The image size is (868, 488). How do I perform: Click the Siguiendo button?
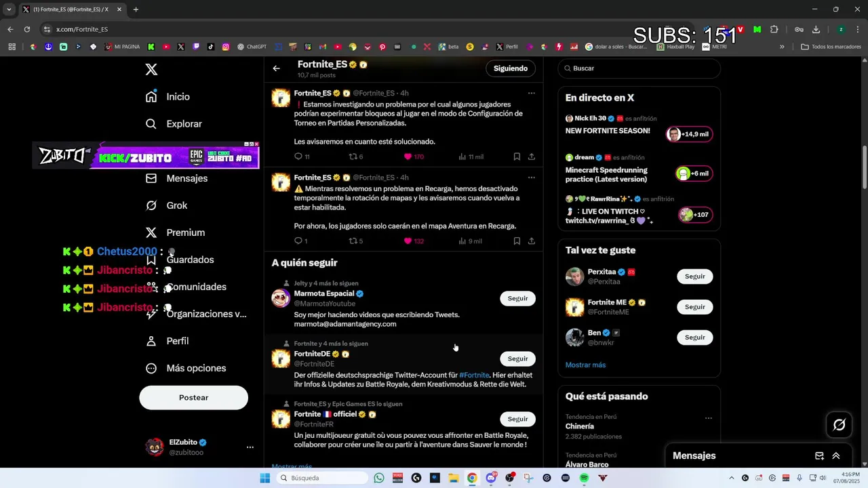coord(511,68)
